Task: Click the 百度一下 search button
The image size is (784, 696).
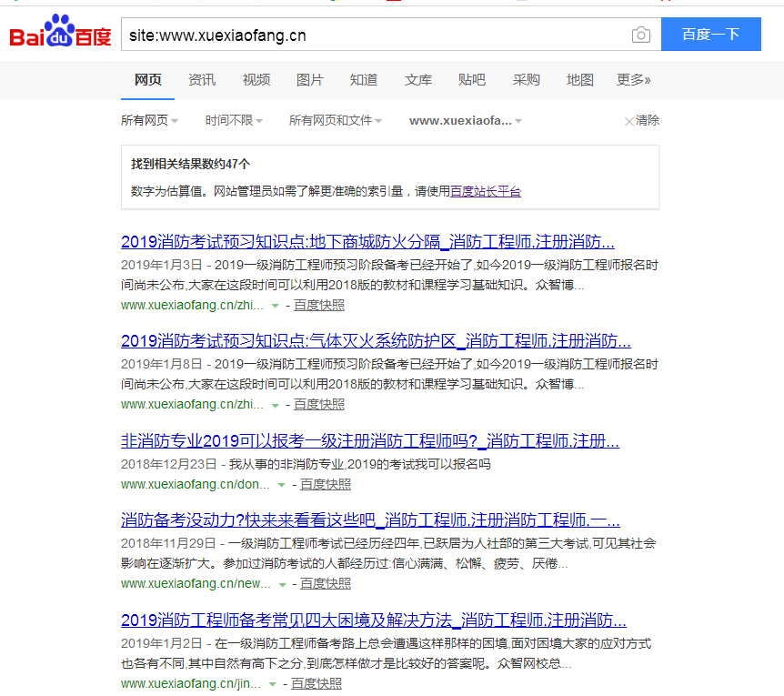Action: coord(711,34)
